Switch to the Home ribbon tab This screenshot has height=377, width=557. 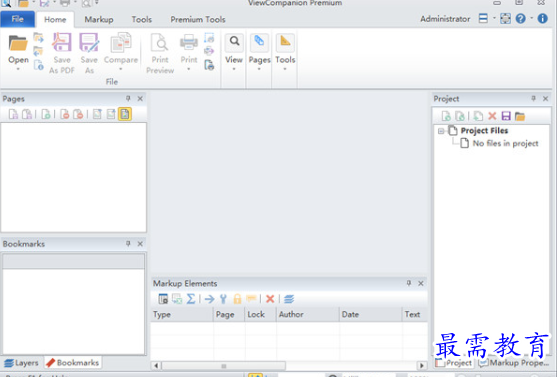[x=55, y=20]
